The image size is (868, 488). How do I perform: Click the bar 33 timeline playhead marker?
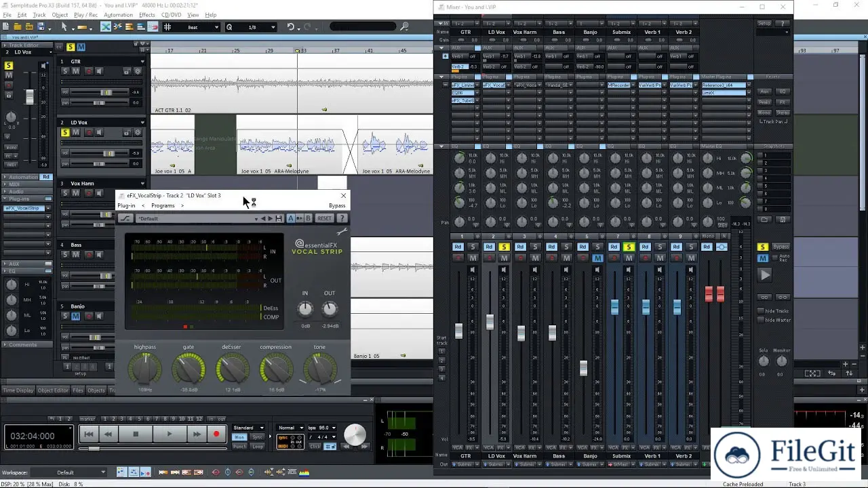point(297,51)
